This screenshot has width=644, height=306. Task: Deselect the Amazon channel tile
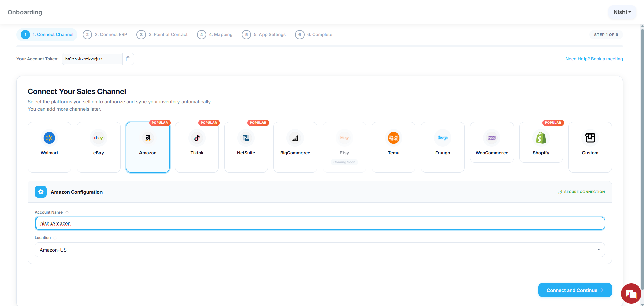(x=148, y=147)
